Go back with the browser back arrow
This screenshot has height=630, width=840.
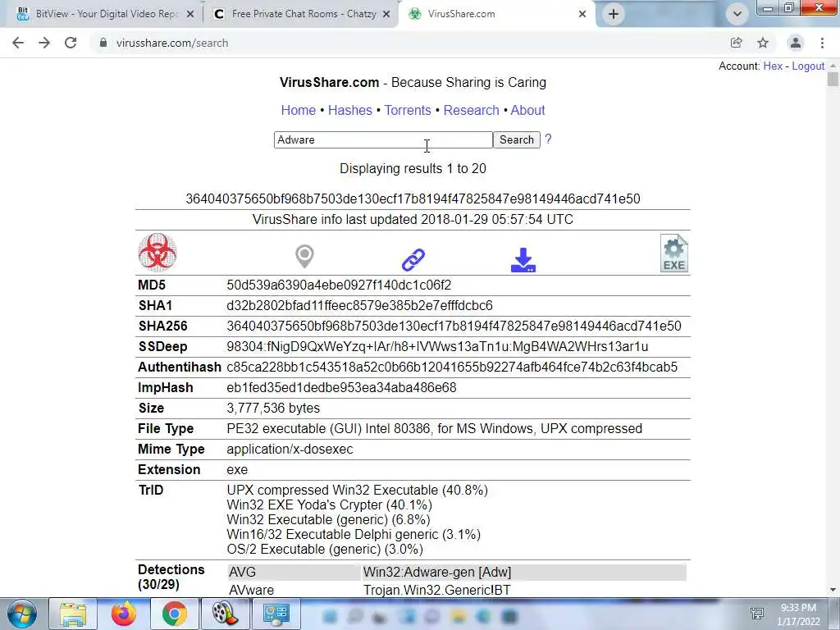18,43
